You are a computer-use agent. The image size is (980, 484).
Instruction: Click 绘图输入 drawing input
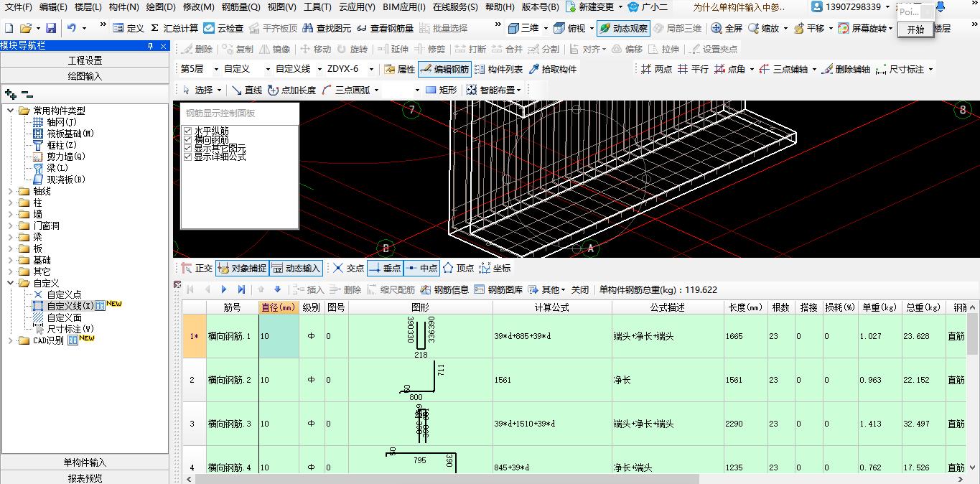(x=85, y=76)
